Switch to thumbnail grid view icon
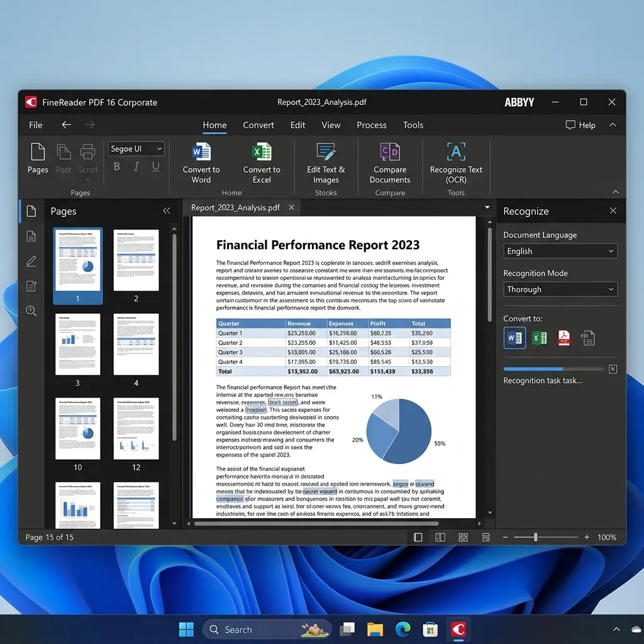 (x=464, y=537)
